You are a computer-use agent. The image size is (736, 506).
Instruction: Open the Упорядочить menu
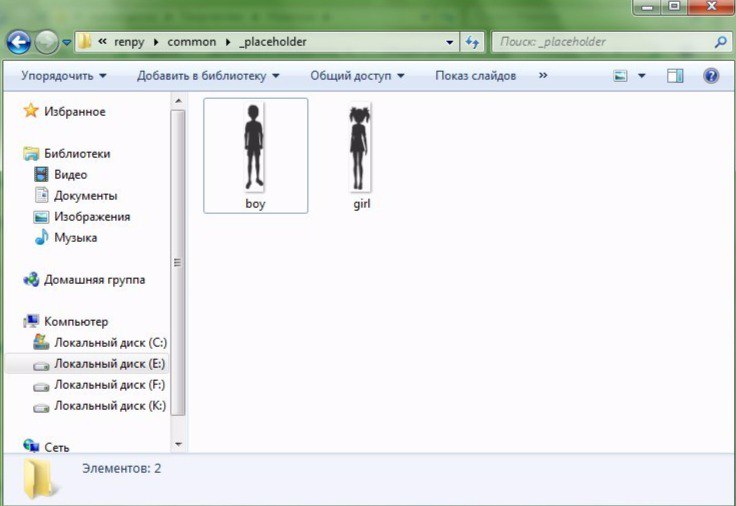pos(64,76)
